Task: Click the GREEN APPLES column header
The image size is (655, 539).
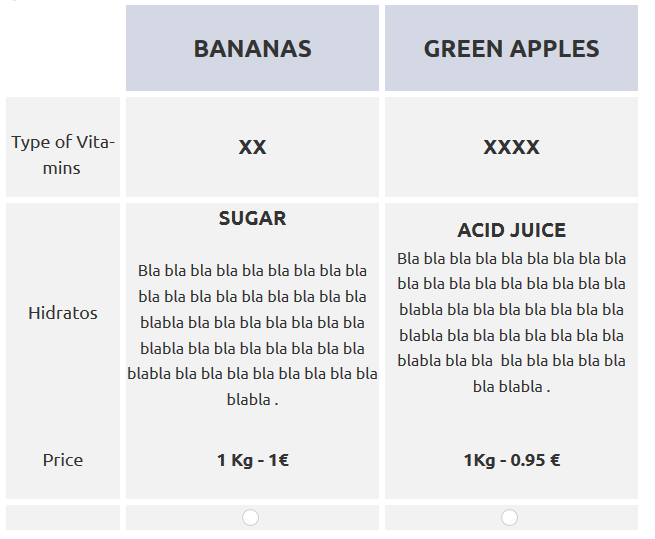Action: coord(511,49)
